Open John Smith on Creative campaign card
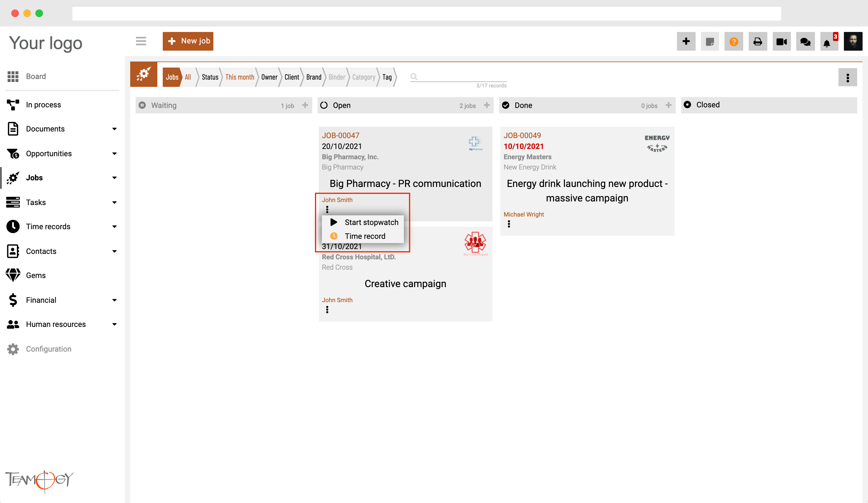Viewport: 868px width, 503px height. 337,300
